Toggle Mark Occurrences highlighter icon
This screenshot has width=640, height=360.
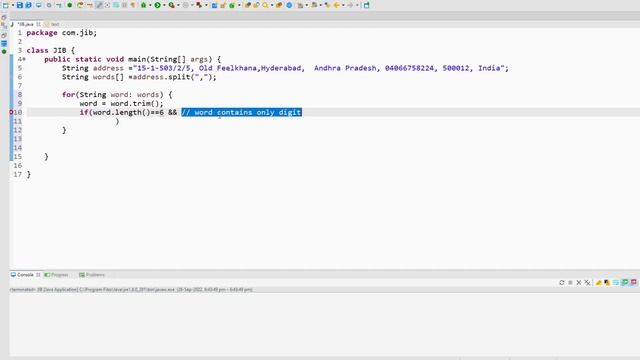(x=99, y=5)
